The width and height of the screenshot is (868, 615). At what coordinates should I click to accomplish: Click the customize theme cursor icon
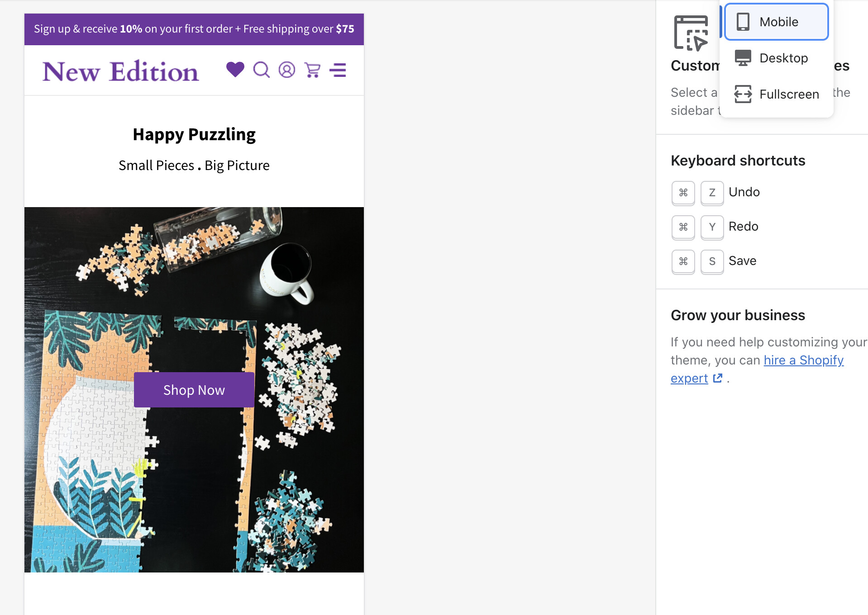coord(691,33)
